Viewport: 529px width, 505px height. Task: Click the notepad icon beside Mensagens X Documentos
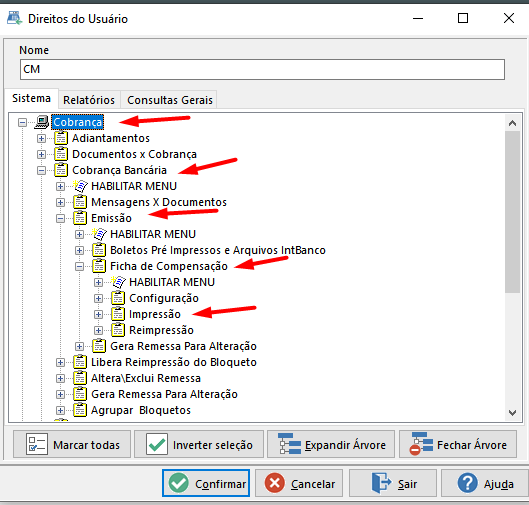(80, 202)
